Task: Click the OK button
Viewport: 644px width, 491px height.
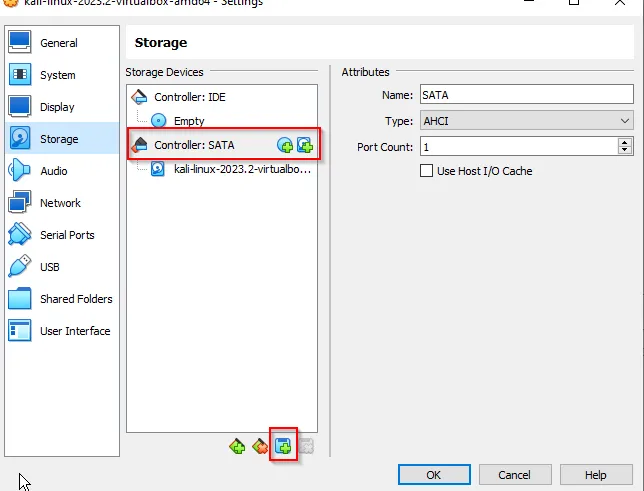Action: pos(433,474)
